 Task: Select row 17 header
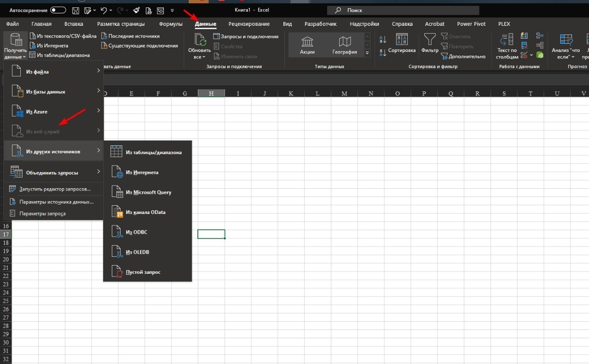[6, 234]
